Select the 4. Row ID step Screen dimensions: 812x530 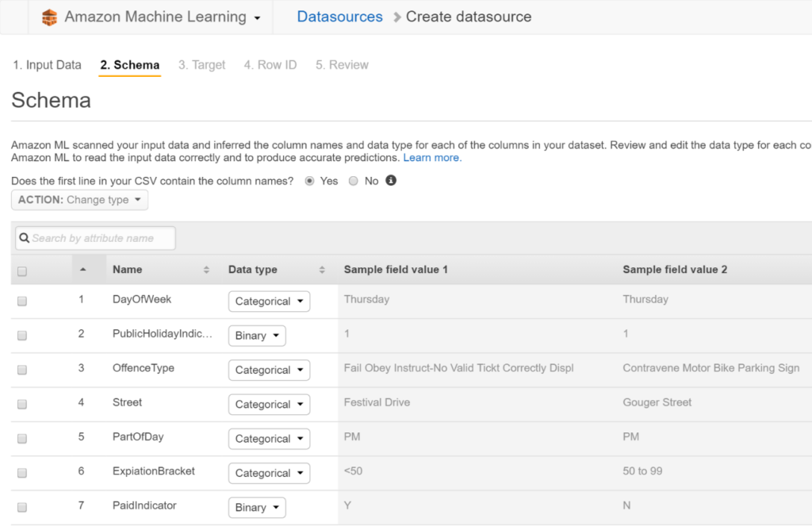pos(270,64)
